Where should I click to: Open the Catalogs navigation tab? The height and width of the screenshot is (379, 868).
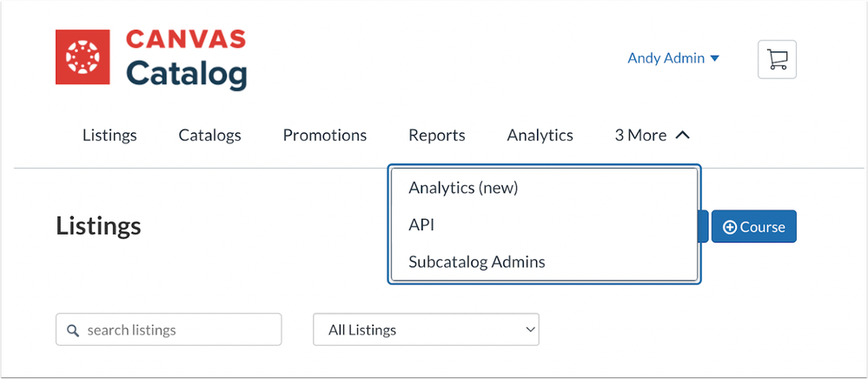coord(209,135)
